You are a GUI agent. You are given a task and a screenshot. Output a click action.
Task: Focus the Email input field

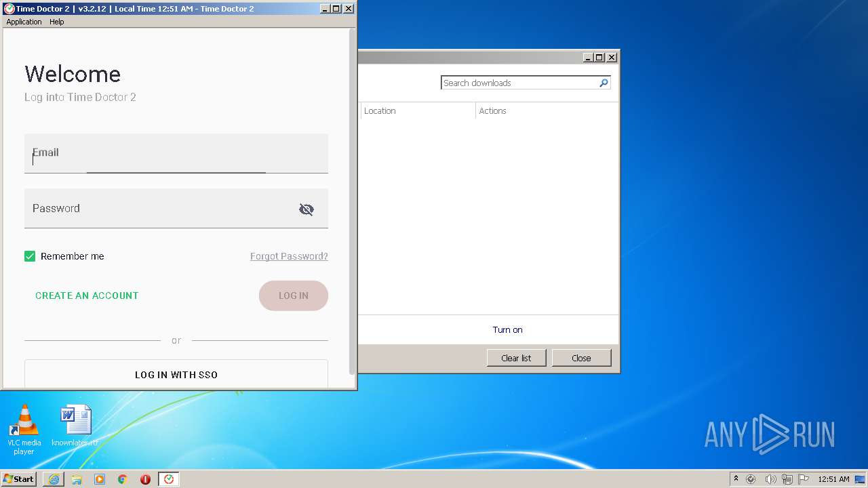[176, 153]
